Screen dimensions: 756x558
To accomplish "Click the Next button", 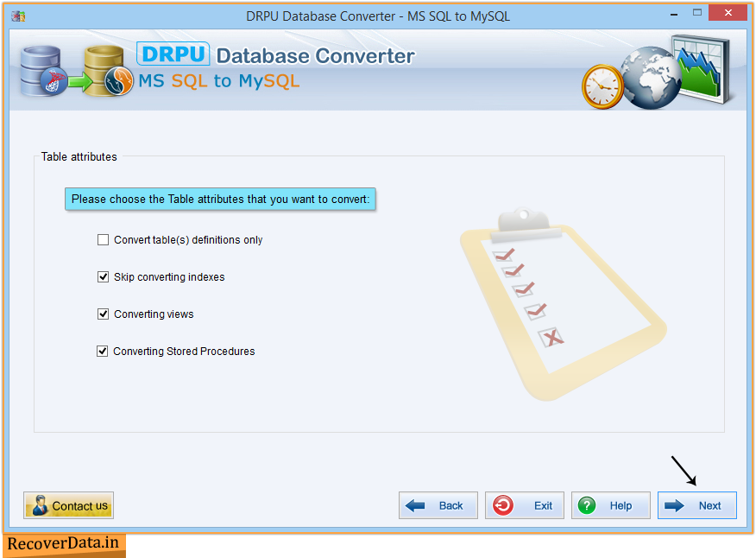I will pyautogui.click(x=696, y=505).
